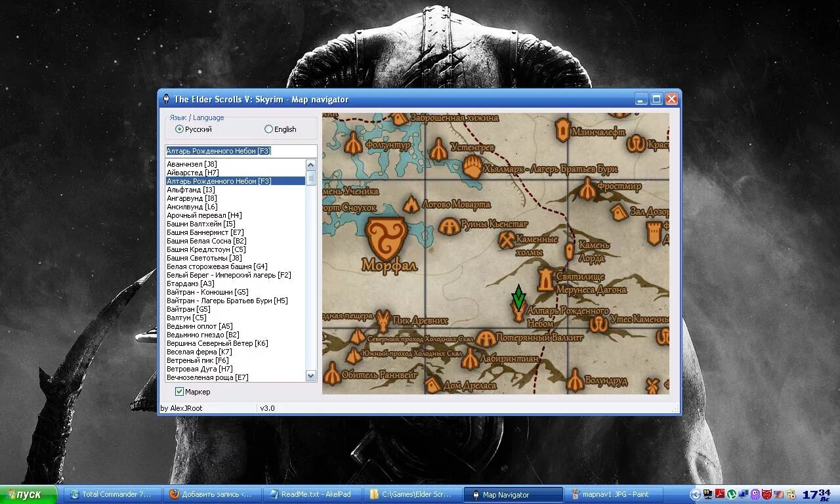The width and height of the screenshot is (840, 504).
Task: Select Алтарь Рожденного Небом [F3] list row
Action: click(x=235, y=181)
